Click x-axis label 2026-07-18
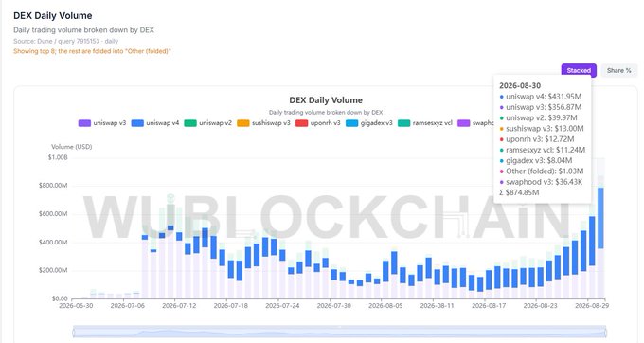Viewport: 644px width, 343px height. point(231,306)
